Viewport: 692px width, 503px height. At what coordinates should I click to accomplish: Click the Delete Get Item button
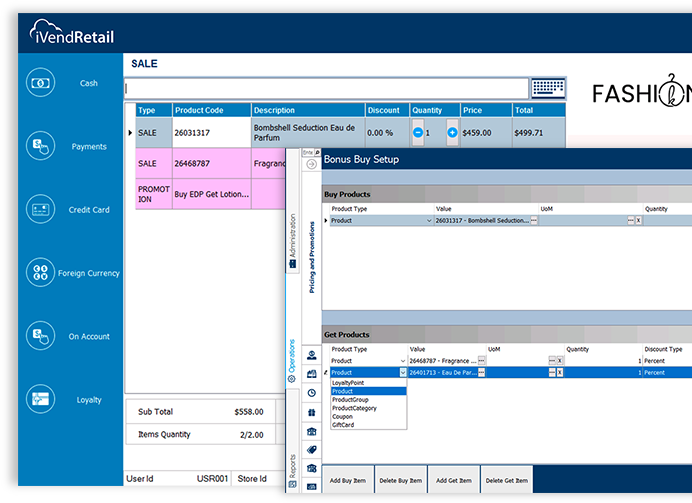click(x=506, y=482)
